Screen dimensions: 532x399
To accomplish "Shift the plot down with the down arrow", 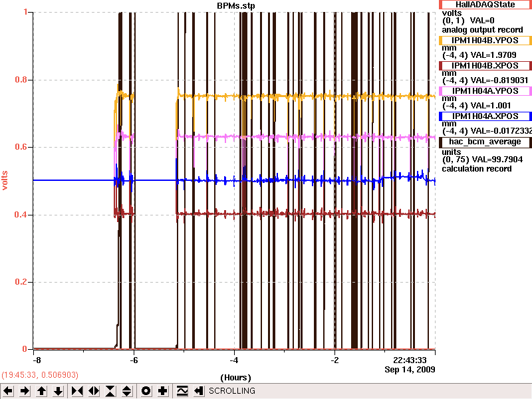I will point(59,391).
